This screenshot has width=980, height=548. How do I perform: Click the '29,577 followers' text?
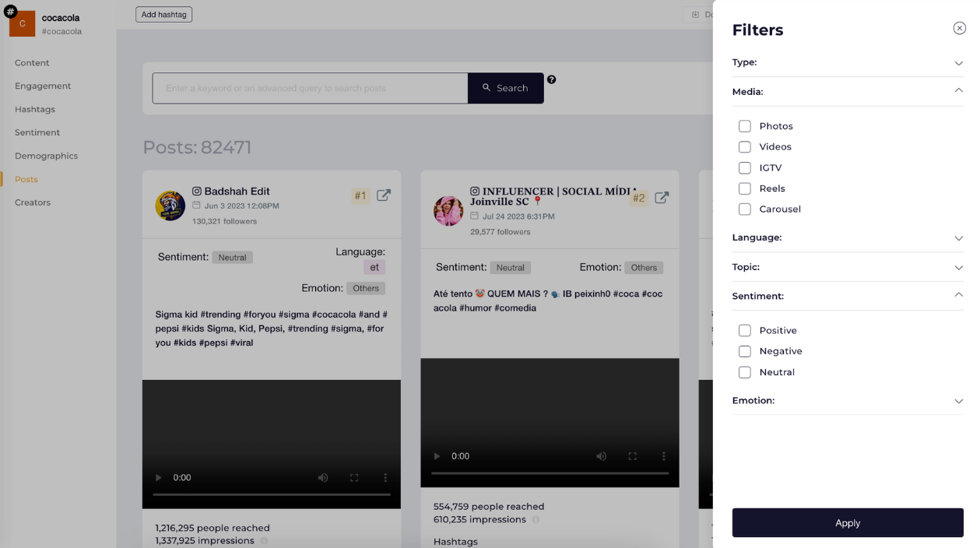pos(502,232)
